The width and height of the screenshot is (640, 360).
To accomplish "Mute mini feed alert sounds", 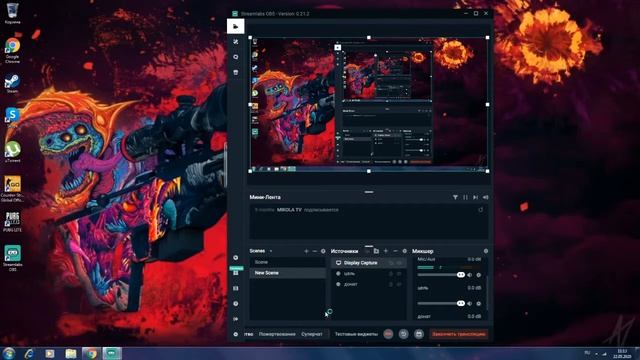I will click(485, 197).
